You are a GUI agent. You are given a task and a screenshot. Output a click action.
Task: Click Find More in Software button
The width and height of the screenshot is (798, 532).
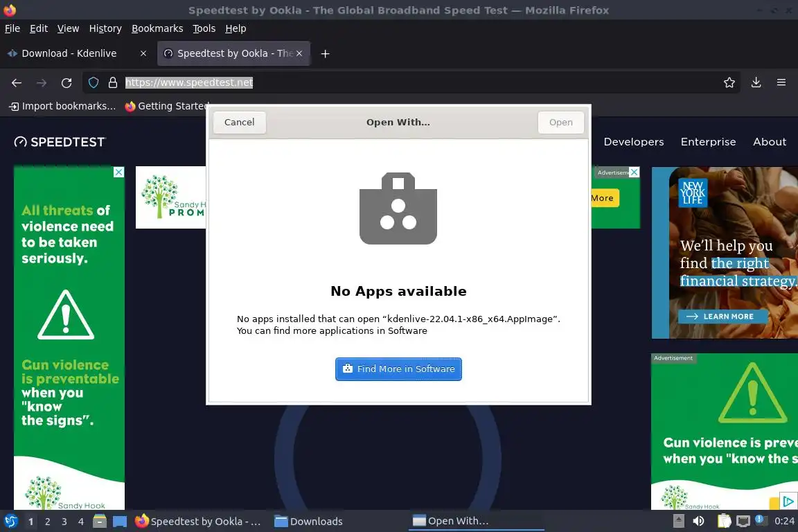click(398, 369)
